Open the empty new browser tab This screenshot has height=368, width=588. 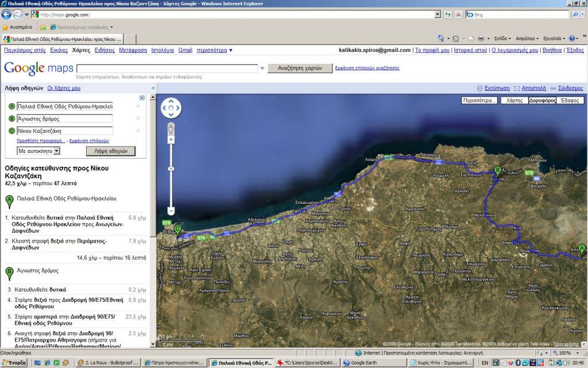pyautogui.click(x=129, y=39)
